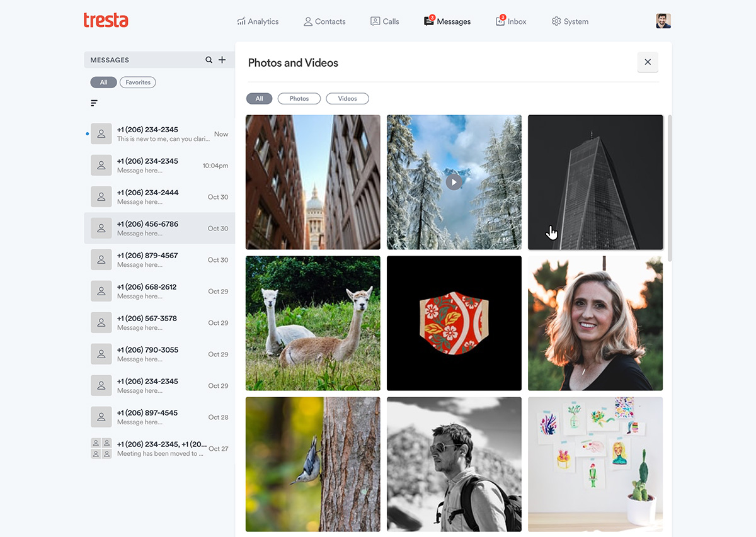This screenshot has width=756, height=537.
Task: Open the Analytics section
Action: (258, 21)
